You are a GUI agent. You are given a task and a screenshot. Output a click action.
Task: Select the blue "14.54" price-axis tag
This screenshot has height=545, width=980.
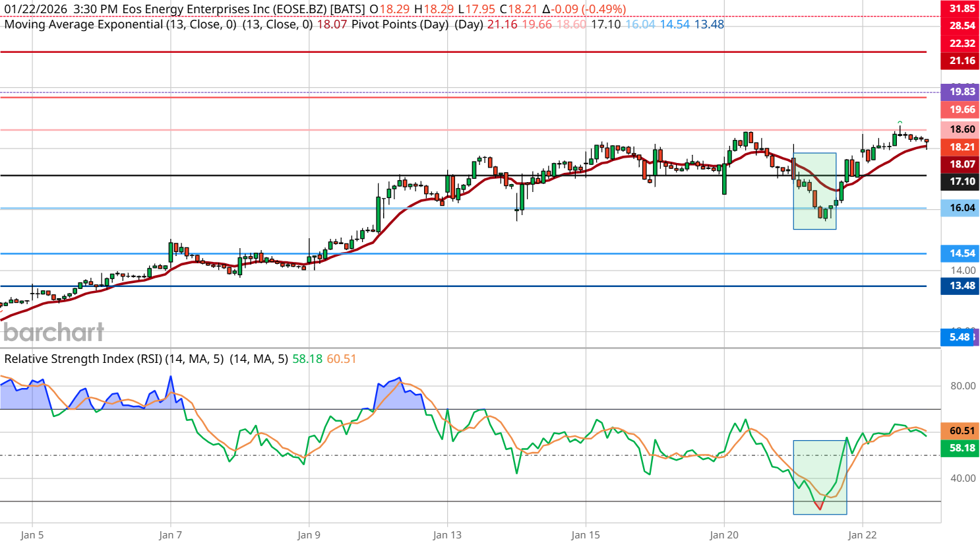click(960, 253)
